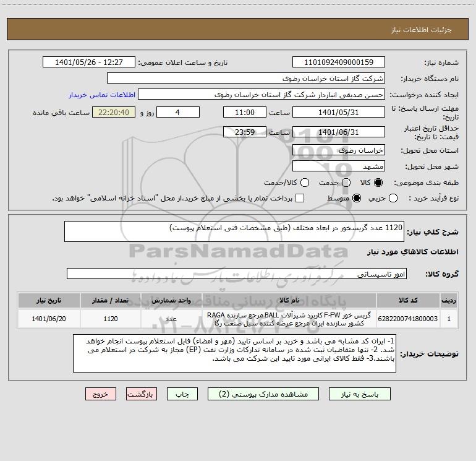476x461 pixels.
Task: Click the واحد شمارش column header
Action: coord(171,300)
